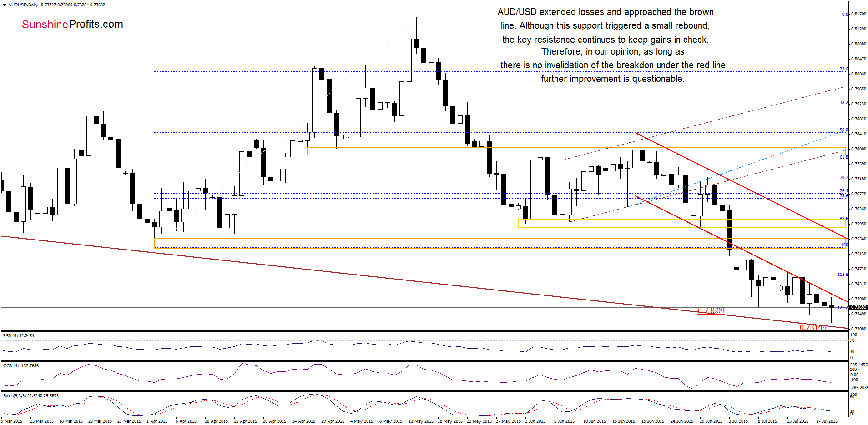Click the 0.74310 price axis label
The width and height of the screenshot is (868, 425).
click(858, 284)
